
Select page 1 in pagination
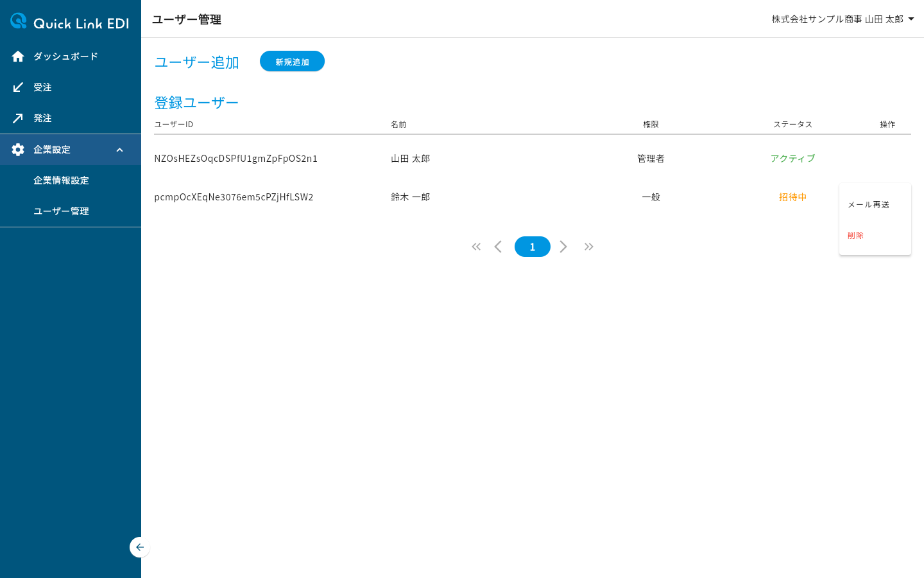tap(533, 247)
